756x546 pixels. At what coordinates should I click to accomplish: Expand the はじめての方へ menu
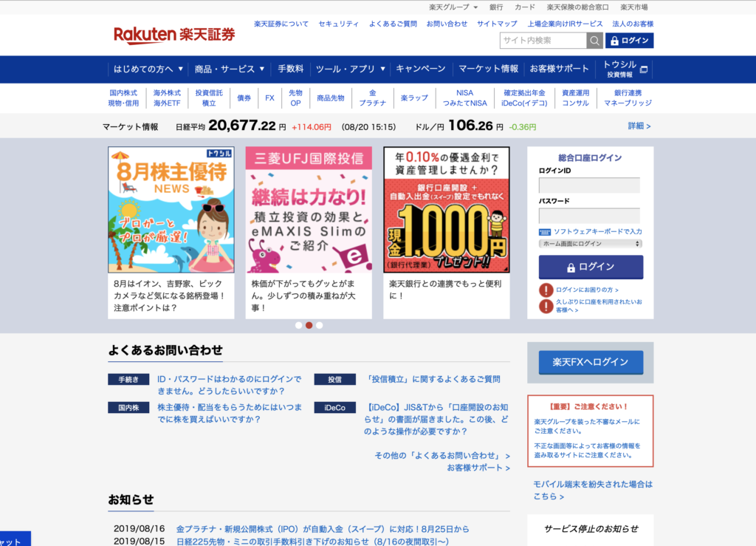coord(148,69)
